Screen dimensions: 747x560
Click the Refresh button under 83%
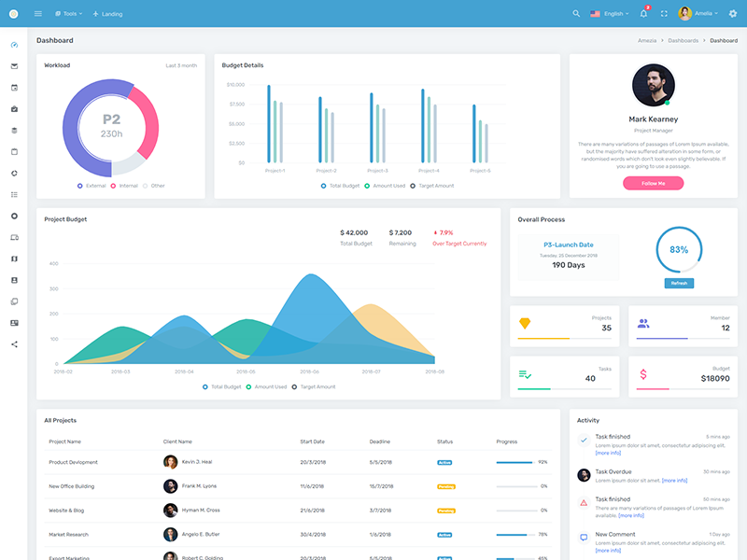coord(679,283)
